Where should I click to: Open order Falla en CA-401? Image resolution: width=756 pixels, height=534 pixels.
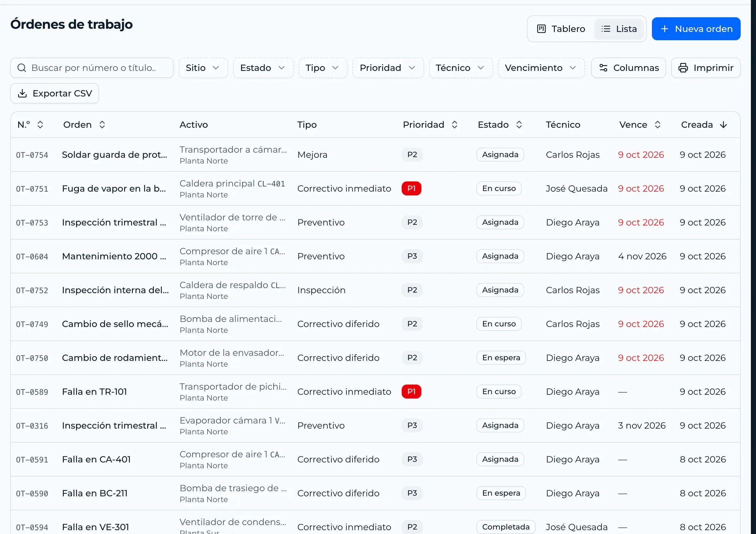pyautogui.click(x=96, y=460)
